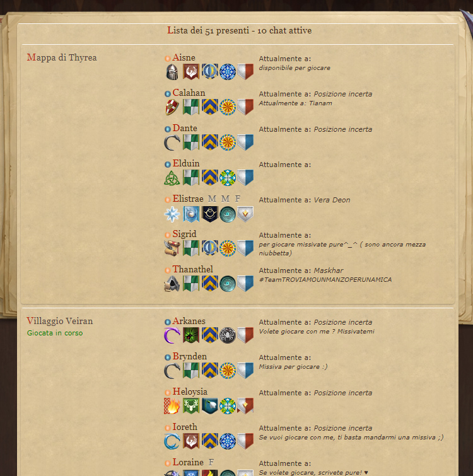Click the white snowflake star icon under Elistrae
The width and height of the screenshot is (473, 476).
pyautogui.click(x=172, y=214)
